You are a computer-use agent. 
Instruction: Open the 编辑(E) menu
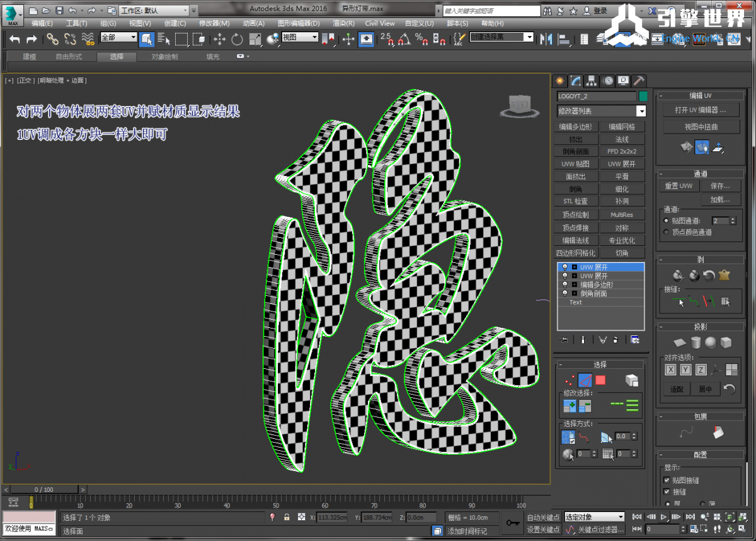pyautogui.click(x=42, y=23)
